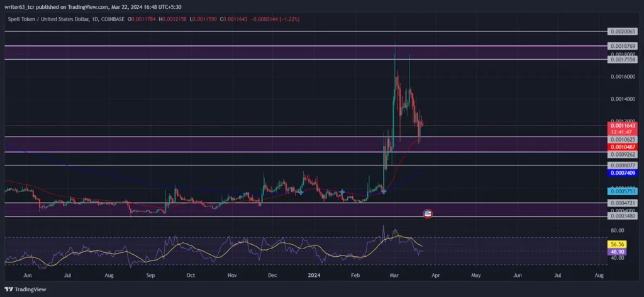644x297 pixels.
Task: Click the 0.0014000 price axis tick
Action: (623, 99)
